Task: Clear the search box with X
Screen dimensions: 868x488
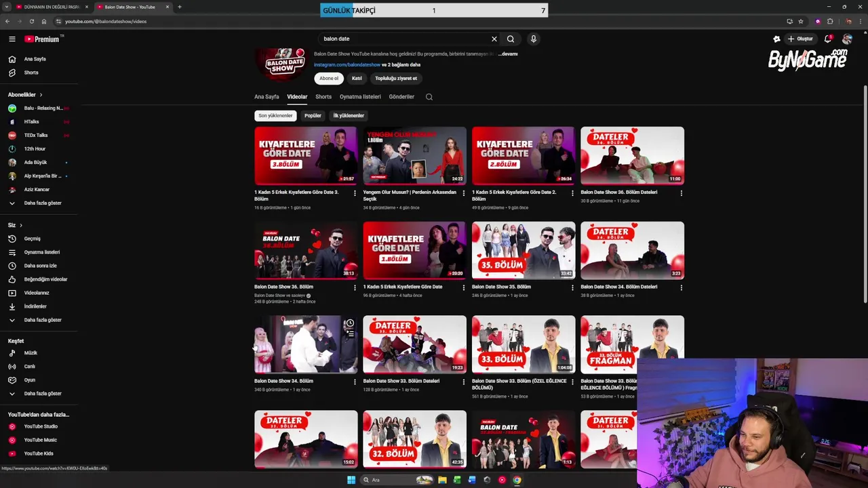Action: [494, 39]
